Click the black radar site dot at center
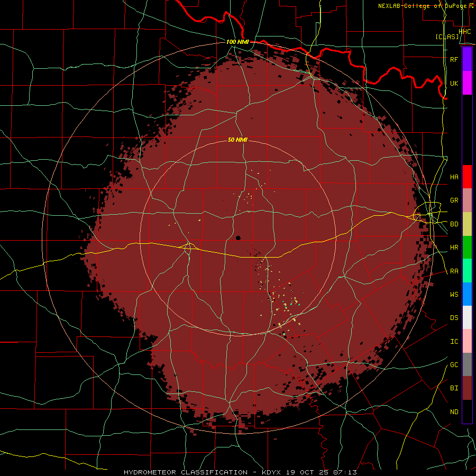 pos(238,238)
